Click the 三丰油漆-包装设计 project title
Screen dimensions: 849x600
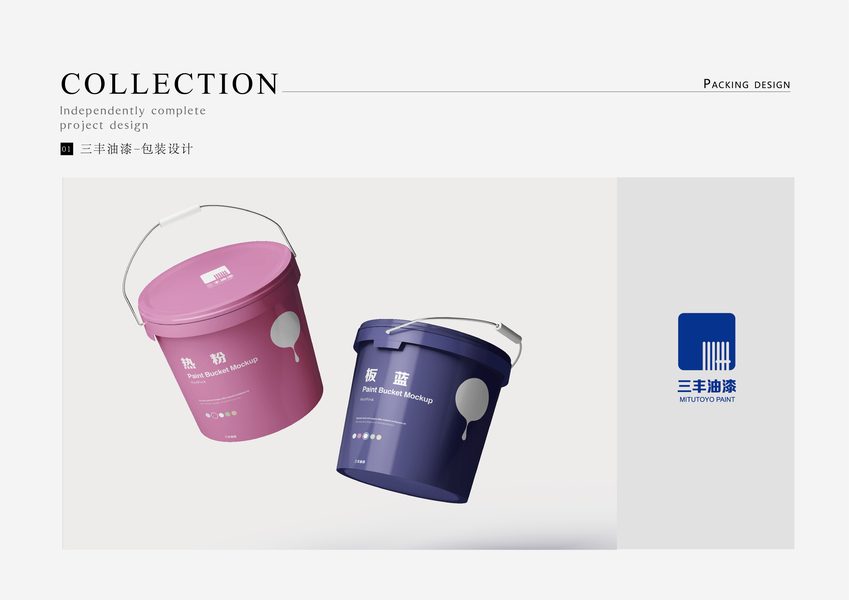pyautogui.click(x=136, y=149)
